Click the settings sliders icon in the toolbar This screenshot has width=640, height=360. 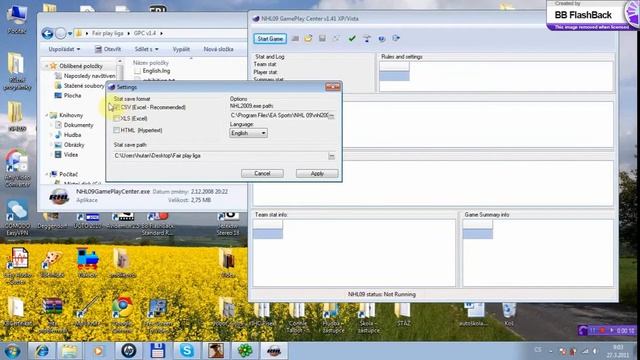point(367,38)
